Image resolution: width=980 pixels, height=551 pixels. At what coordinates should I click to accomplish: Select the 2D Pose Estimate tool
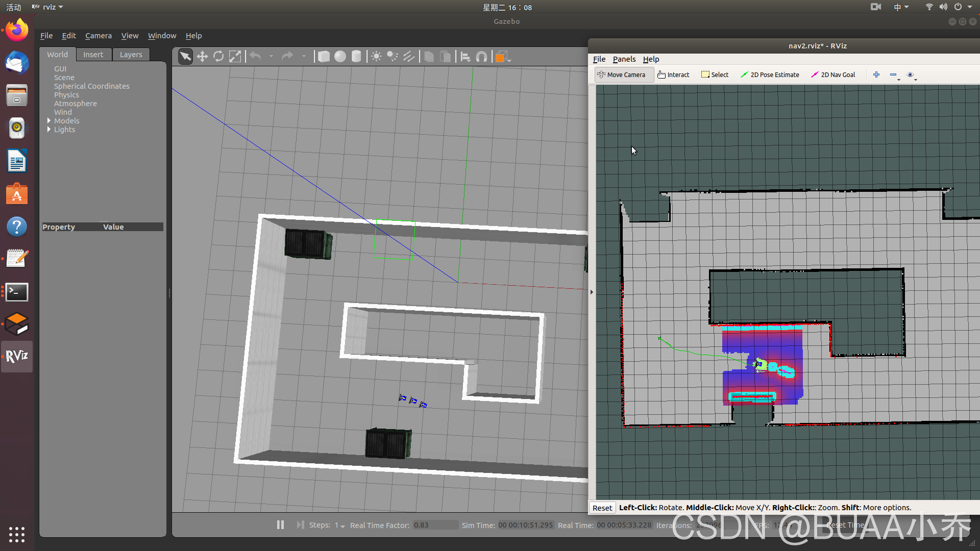point(770,74)
